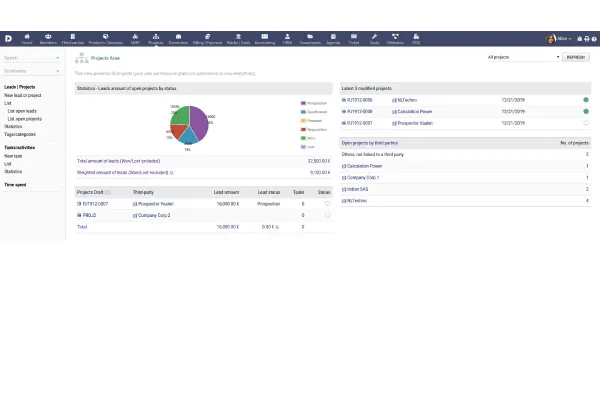Open project PJ1912-0007 in draft list
This screenshot has width=600, height=400.
[x=95, y=203]
